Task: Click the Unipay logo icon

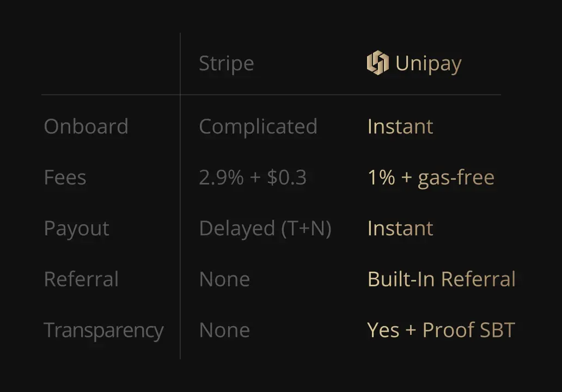Action: [377, 63]
